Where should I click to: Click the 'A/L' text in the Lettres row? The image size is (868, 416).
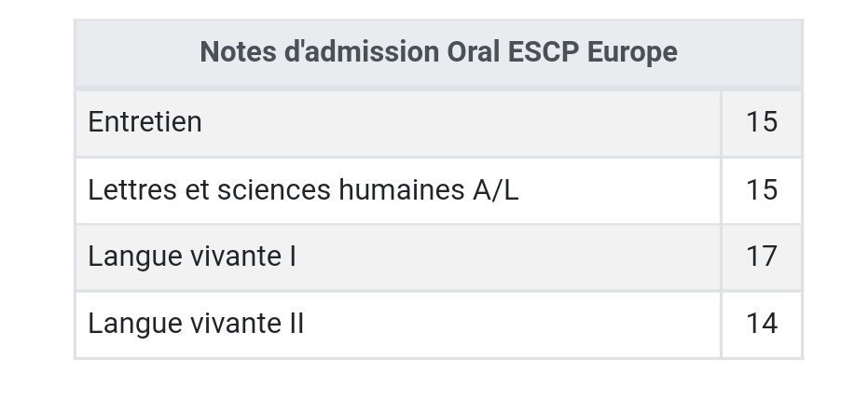click(x=491, y=190)
